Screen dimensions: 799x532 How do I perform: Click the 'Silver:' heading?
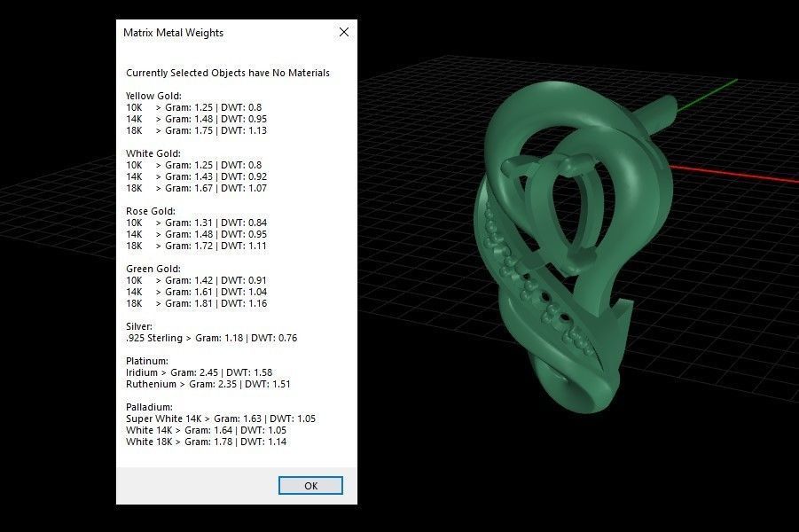pos(139,326)
